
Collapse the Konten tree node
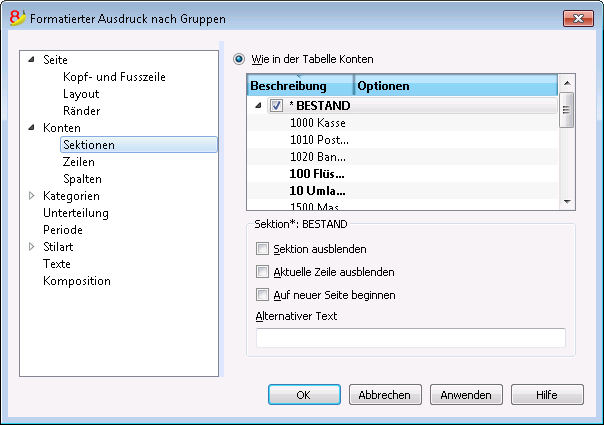[32, 128]
